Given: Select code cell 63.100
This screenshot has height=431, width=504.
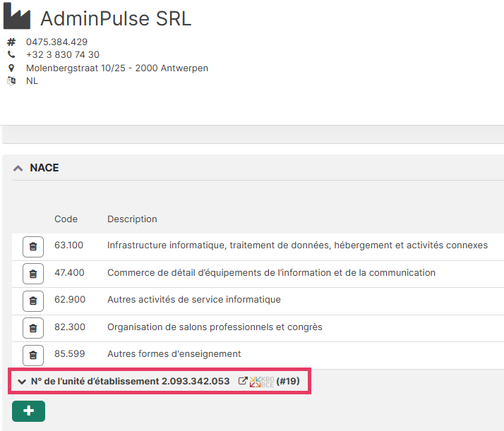Looking at the screenshot, I should [68, 245].
